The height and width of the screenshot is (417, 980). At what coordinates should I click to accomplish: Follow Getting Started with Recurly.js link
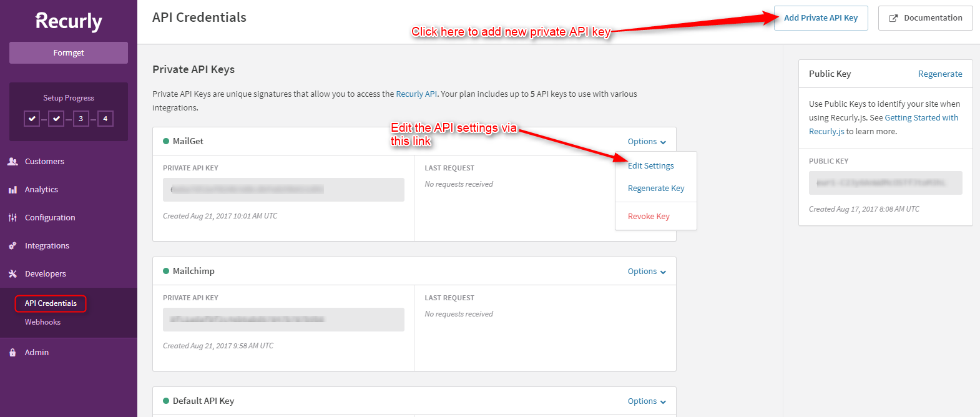click(x=883, y=124)
